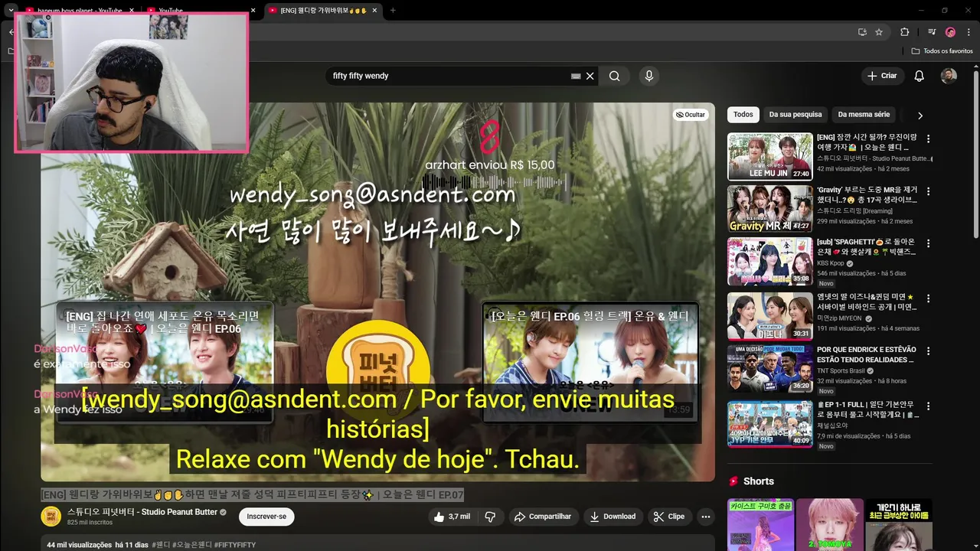Open the on-screen keyboard icon in search box
Screen dimensions: 980x551
coord(576,77)
